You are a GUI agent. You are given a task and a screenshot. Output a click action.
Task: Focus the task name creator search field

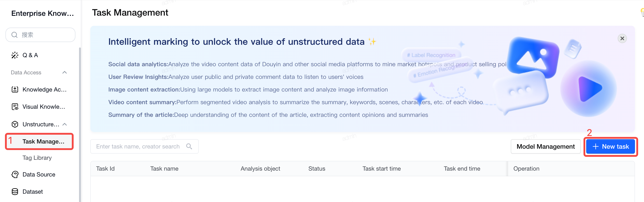(144, 146)
